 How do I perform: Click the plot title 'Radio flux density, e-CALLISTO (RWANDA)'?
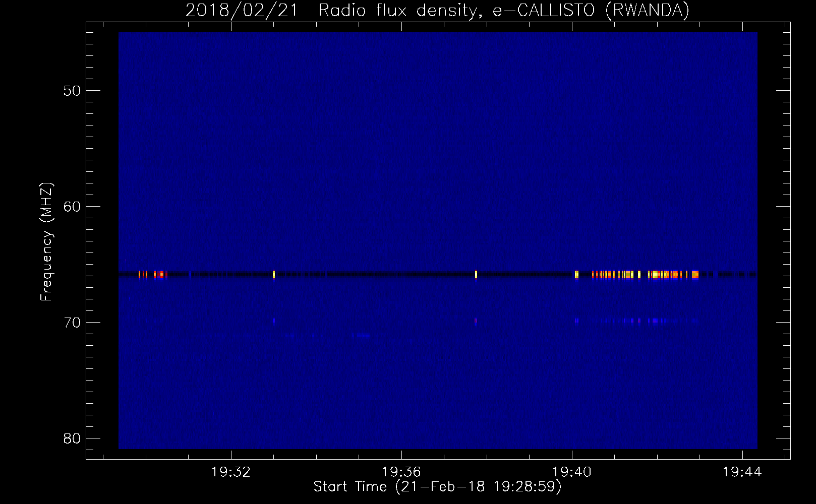[x=503, y=10]
